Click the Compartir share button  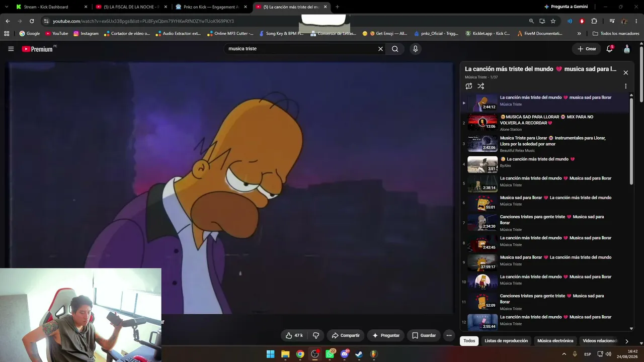[345, 335]
